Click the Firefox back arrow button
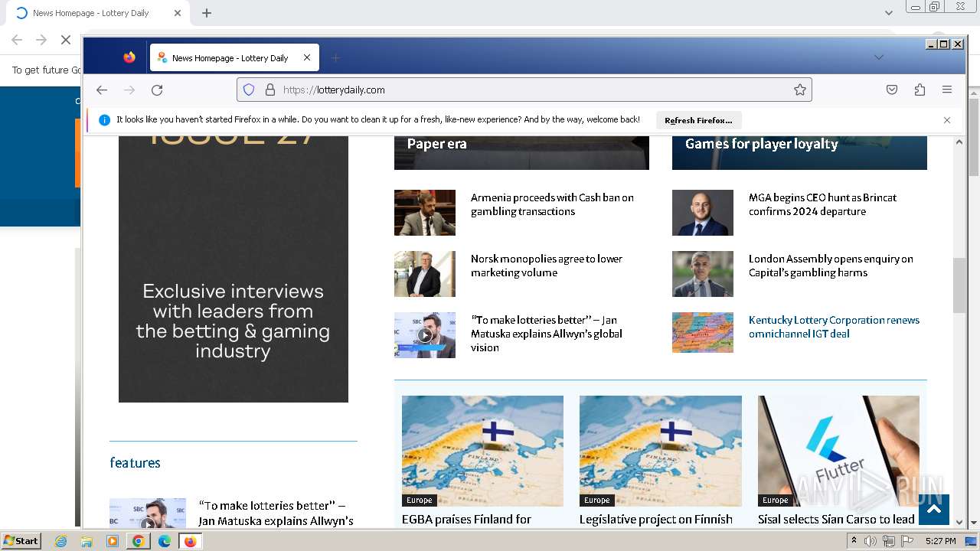The height and width of the screenshot is (551, 980). pos(102,90)
